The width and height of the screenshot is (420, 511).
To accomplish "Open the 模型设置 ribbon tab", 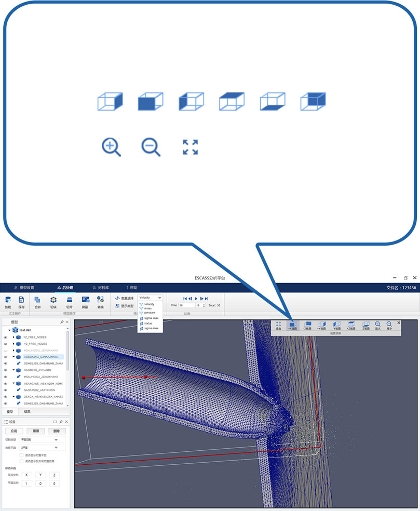I will (24, 287).
